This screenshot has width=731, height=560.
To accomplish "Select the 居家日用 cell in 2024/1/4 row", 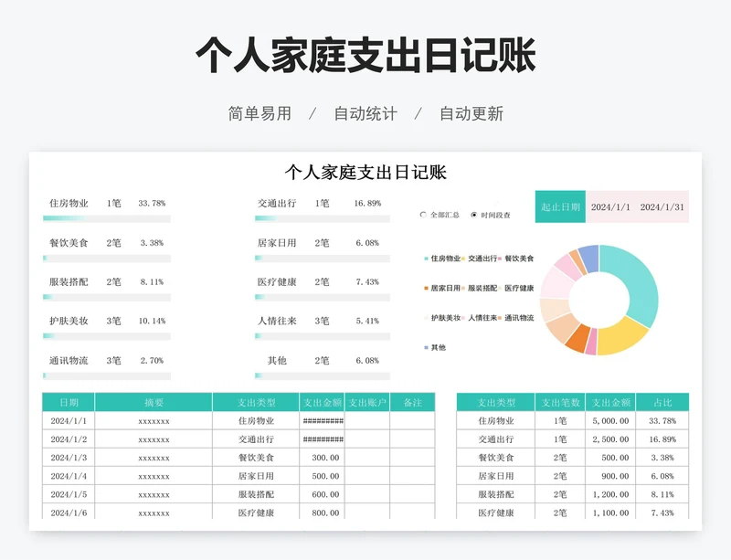I will tap(256, 476).
